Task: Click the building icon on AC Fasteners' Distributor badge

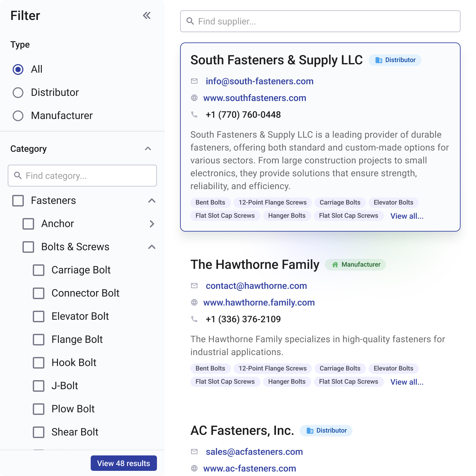Action: click(310, 430)
